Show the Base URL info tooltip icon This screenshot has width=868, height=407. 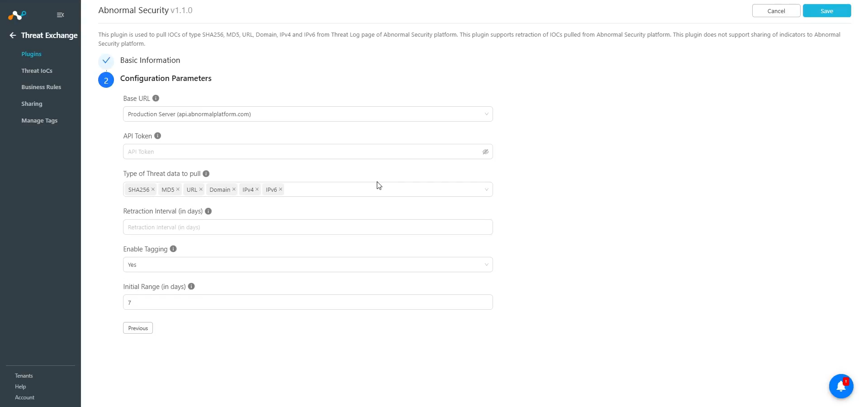[156, 98]
